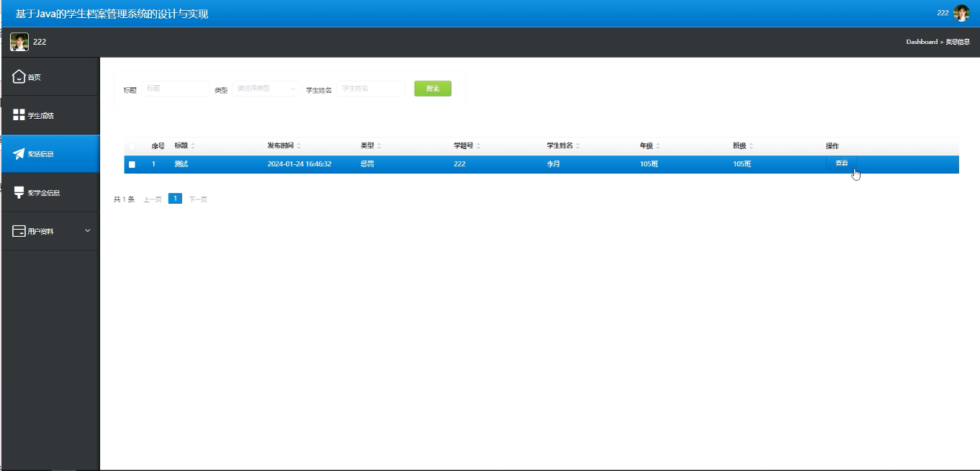Viewport: 980px width, 471px height.
Task: Focus the 学生姓名 search input field
Action: tap(371, 89)
